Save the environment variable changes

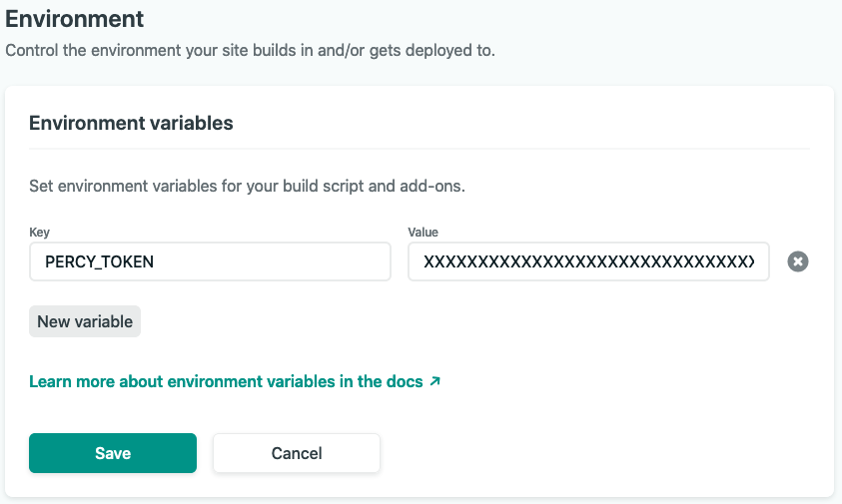pyautogui.click(x=113, y=453)
